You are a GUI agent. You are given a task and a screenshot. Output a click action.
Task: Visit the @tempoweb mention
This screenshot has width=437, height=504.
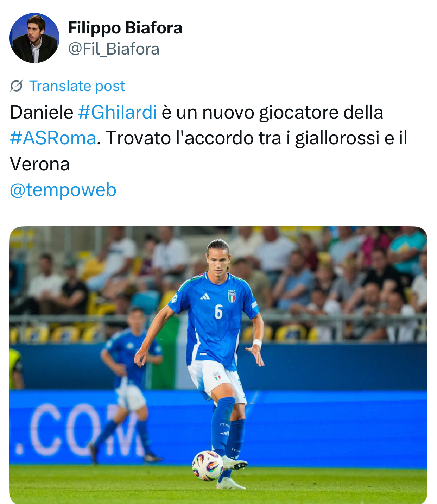coord(63,190)
